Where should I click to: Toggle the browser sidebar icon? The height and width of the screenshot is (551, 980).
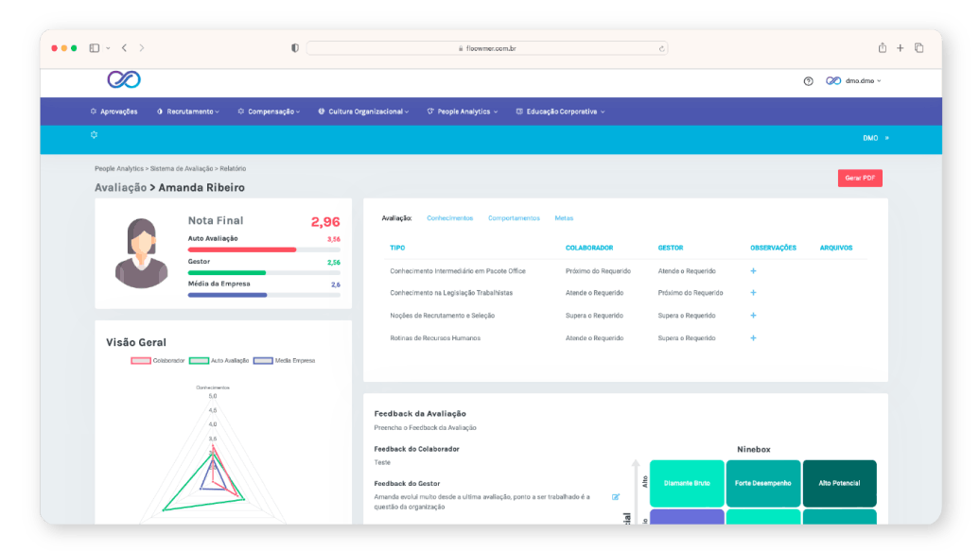[x=95, y=48]
